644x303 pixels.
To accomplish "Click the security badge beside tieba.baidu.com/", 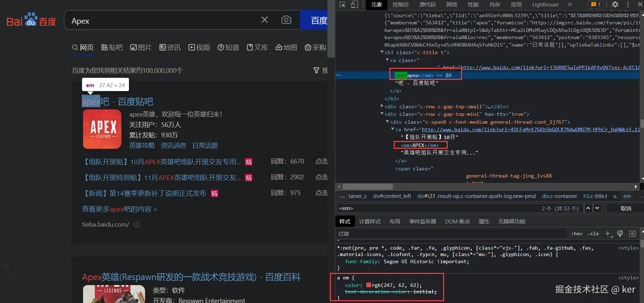I will pyautogui.click(x=136, y=224).
